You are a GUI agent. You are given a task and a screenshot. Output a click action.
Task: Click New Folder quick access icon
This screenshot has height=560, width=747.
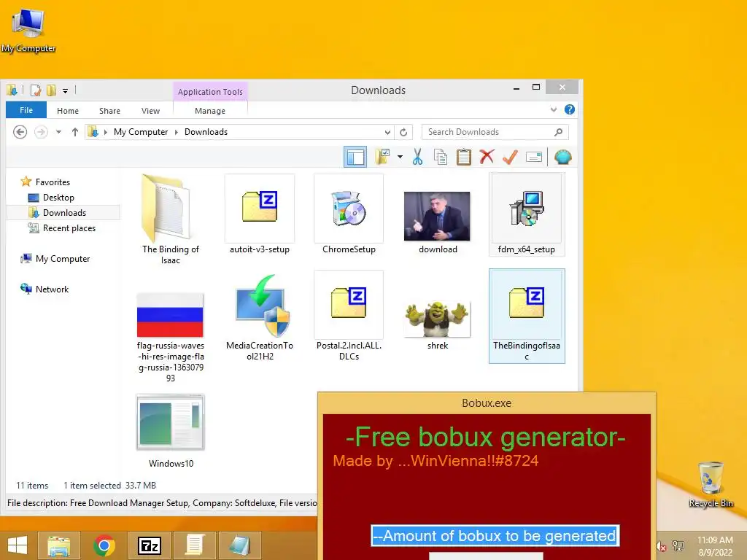point(51,90)
